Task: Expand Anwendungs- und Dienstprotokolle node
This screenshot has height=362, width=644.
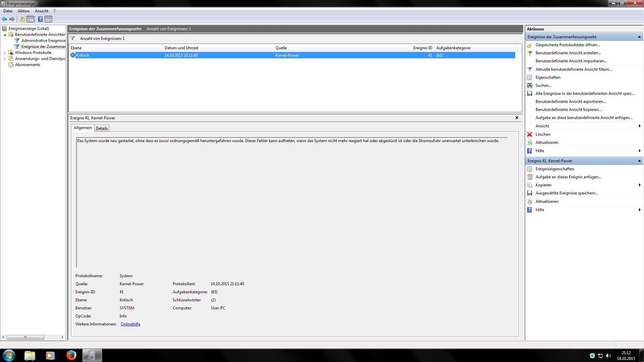Action: click(x=5, y=59)
